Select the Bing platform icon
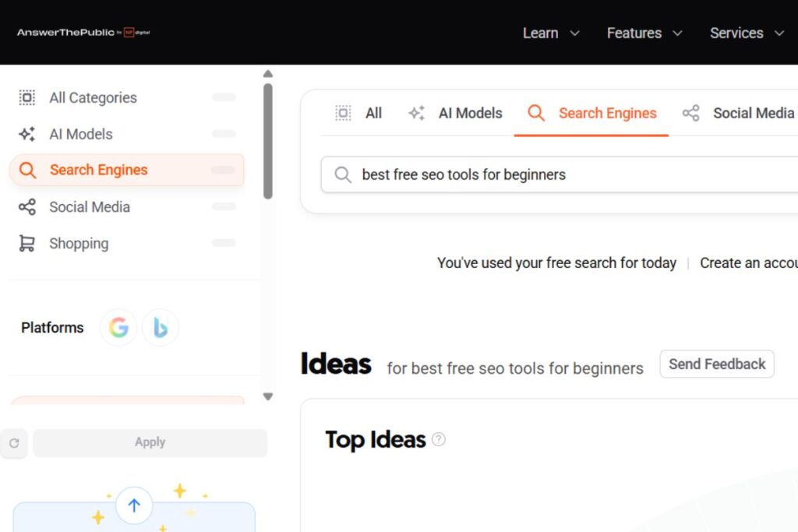Screen dimensions: 798x532 click(x=161, y=328)
